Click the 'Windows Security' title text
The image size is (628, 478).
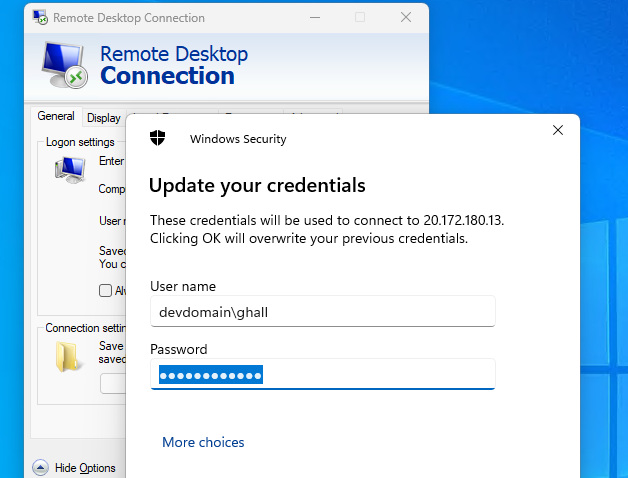coord(238,139)
